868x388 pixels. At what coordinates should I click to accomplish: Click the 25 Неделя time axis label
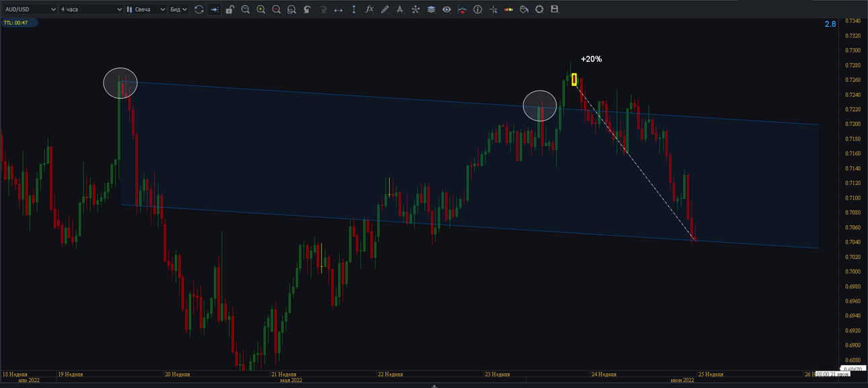[711, 374]
